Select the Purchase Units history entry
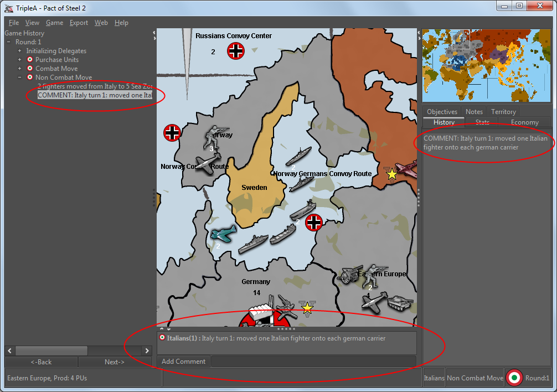 pos(57,60)
